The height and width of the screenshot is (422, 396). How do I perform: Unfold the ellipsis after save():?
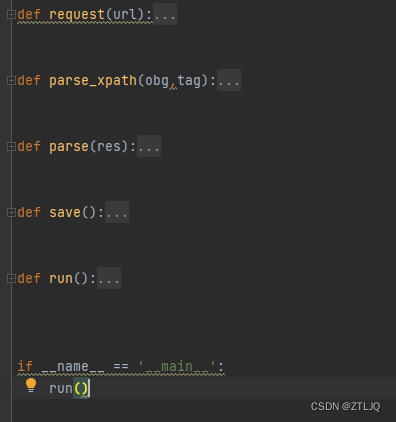tap(117, 212)
